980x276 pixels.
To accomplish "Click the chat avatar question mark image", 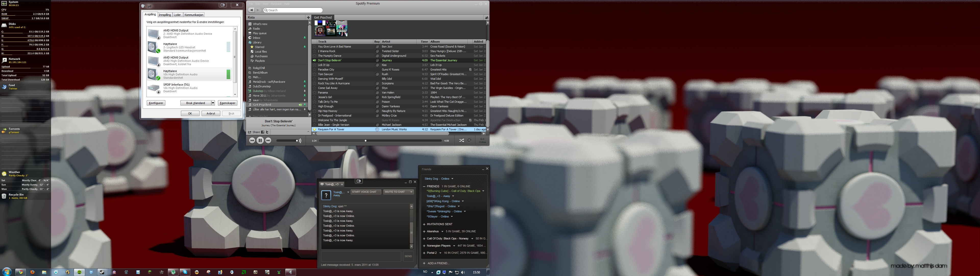I will pos(326,195).
